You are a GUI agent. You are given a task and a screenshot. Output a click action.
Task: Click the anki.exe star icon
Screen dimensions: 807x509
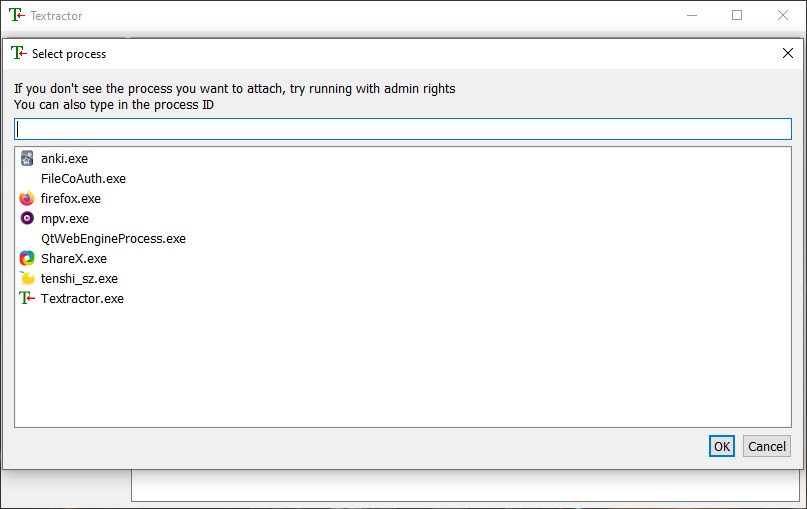tap(27, 159)
